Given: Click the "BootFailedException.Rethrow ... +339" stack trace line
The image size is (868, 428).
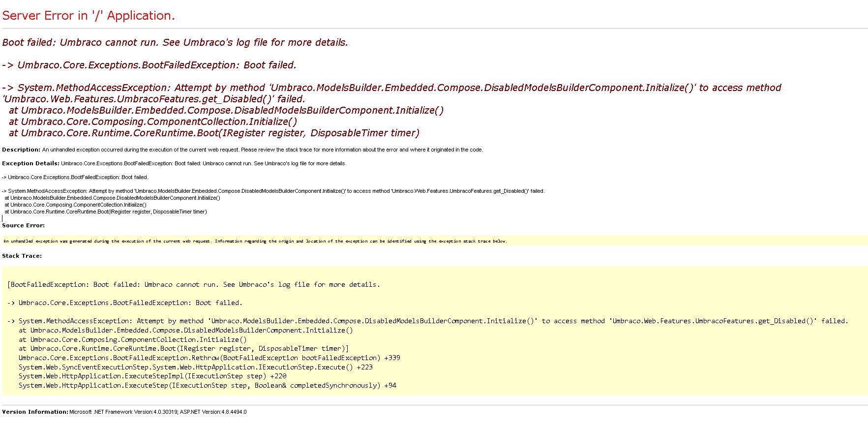Looking at the screenshot, I should click(210, 358).
